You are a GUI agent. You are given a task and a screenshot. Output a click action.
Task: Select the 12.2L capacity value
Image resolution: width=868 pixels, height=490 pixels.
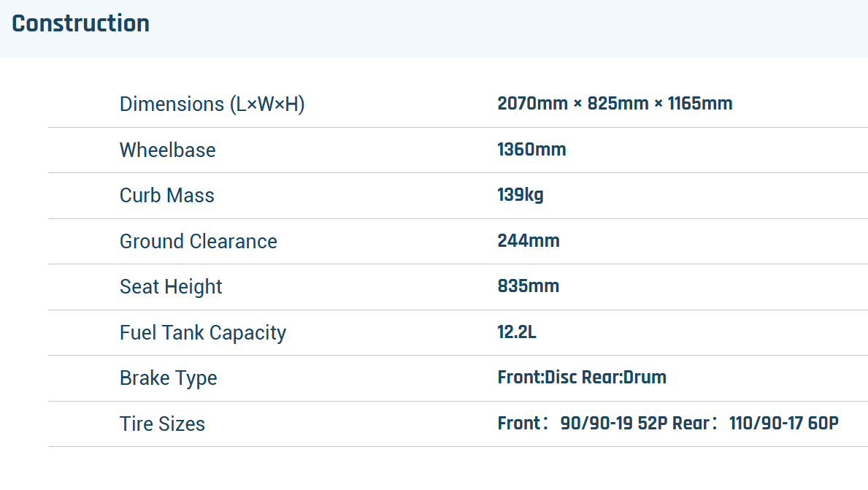(517, 333)
